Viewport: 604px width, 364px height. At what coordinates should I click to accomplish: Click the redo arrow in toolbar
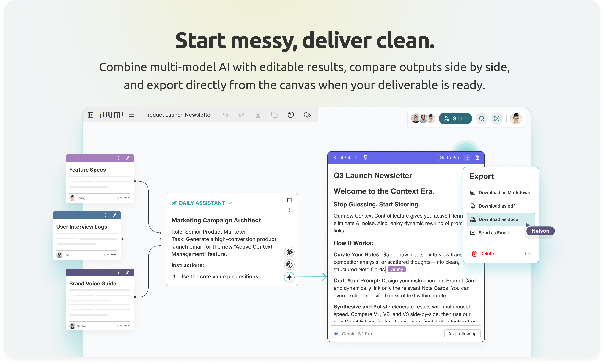pyautogui.click(x=241, y=115)
